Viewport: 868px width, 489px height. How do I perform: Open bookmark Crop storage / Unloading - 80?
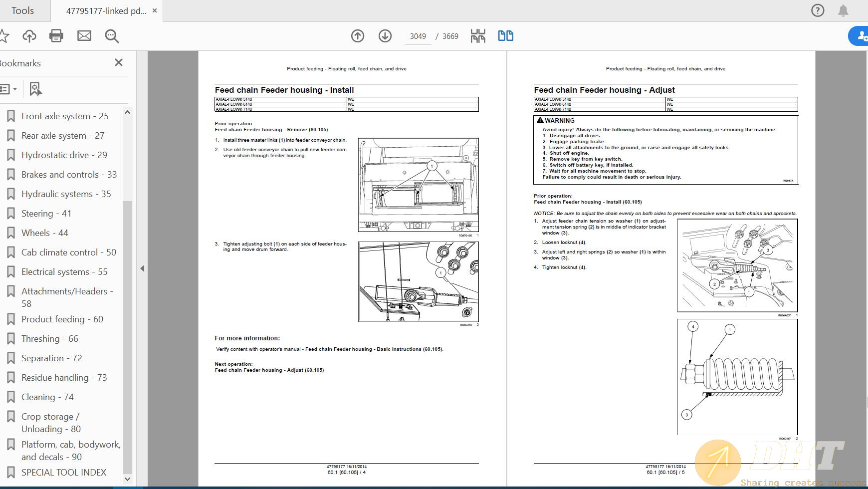pos(51,423)
